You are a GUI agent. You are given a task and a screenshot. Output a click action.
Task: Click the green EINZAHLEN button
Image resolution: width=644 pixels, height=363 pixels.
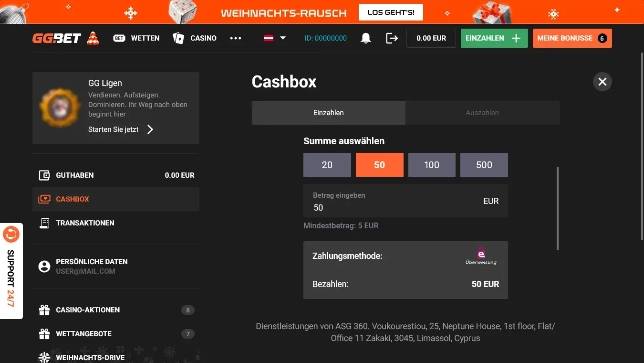494,38
